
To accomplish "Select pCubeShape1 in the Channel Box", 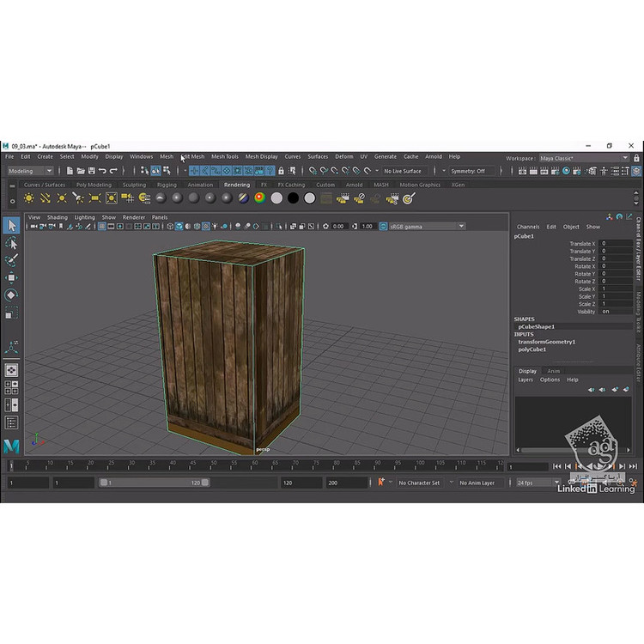I will pyautogui.click(x=536, y=326).
